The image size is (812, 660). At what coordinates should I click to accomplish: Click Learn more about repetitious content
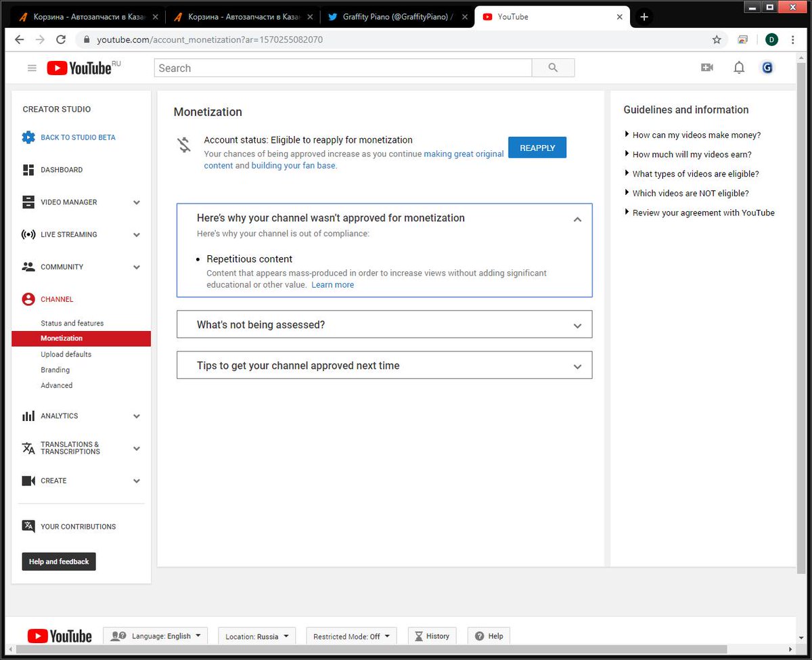333,285
